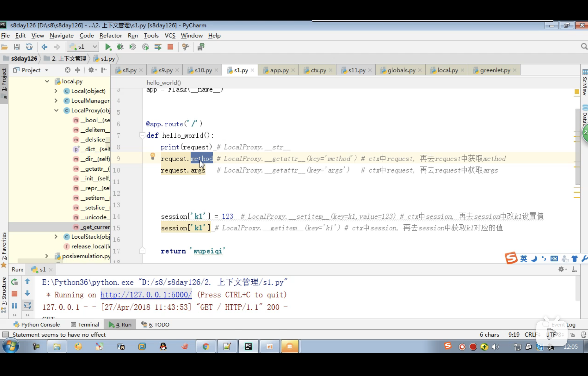
Task: Toggle fold marker for hello_world function
Action: pyautogui.click(x=142, y=136)
